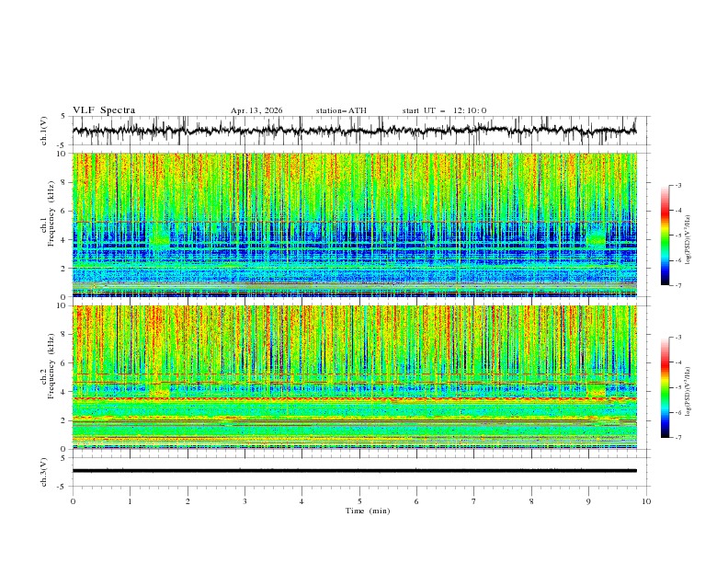Click the green 4 kHz patch near minute 9 on ch.1
728x563 pixels.
(x=596, y=238)
